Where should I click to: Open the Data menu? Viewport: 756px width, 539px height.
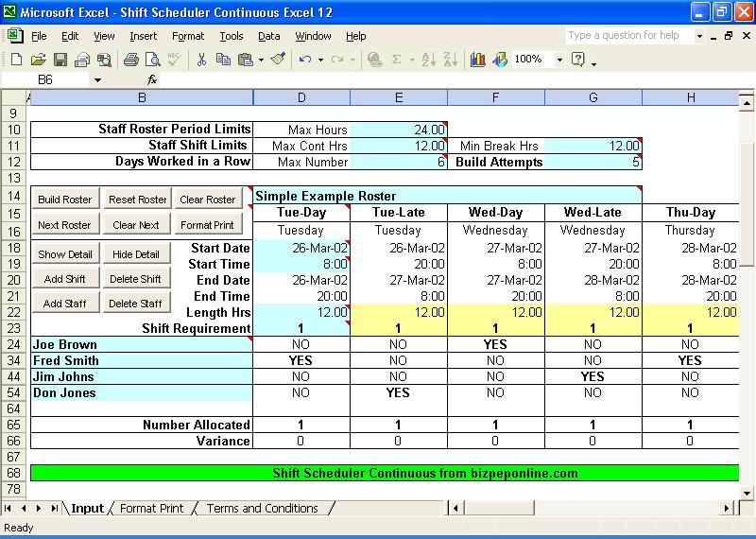click(x=269, y=36)
